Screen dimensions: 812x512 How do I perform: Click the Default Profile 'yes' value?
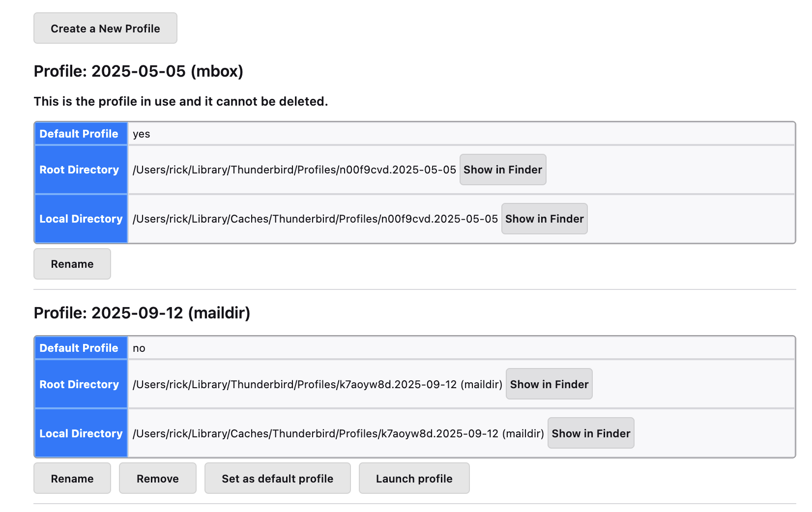tap(142, 134)
